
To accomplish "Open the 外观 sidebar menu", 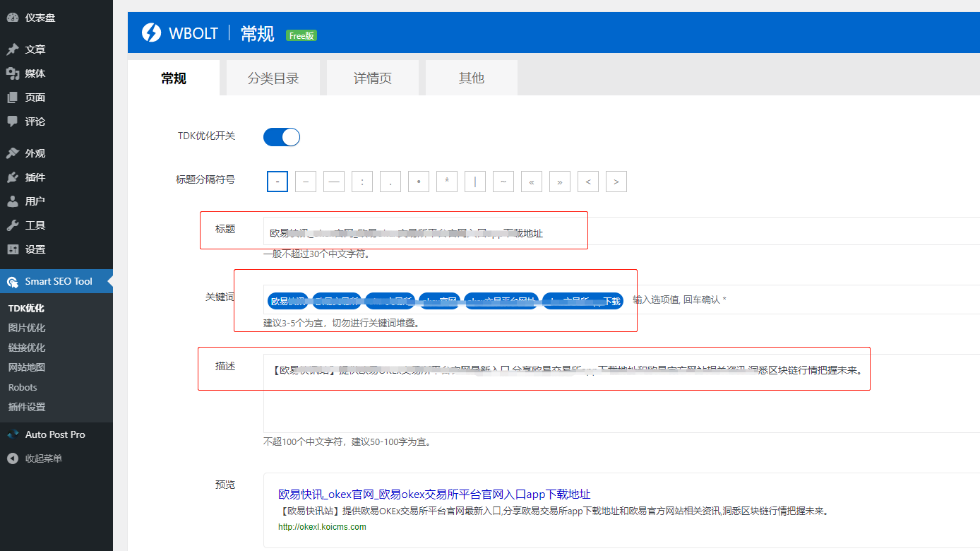I will click(56, 153).
